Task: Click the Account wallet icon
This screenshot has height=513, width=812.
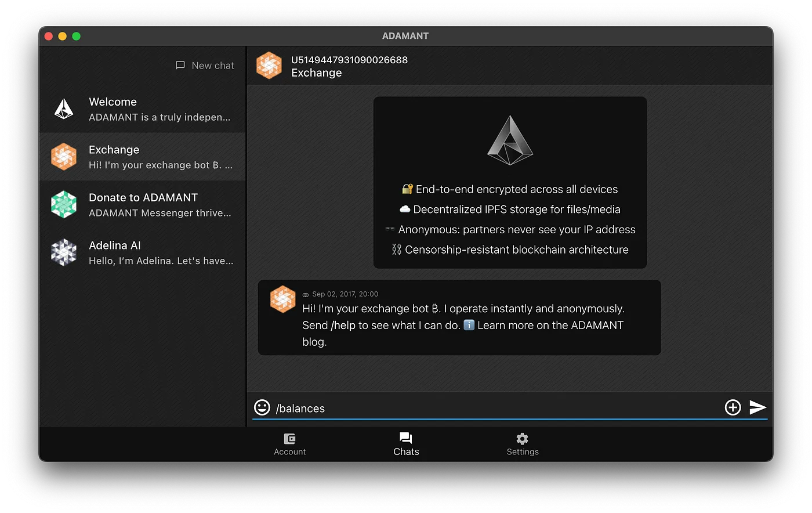Action: [x=289, y=439]
